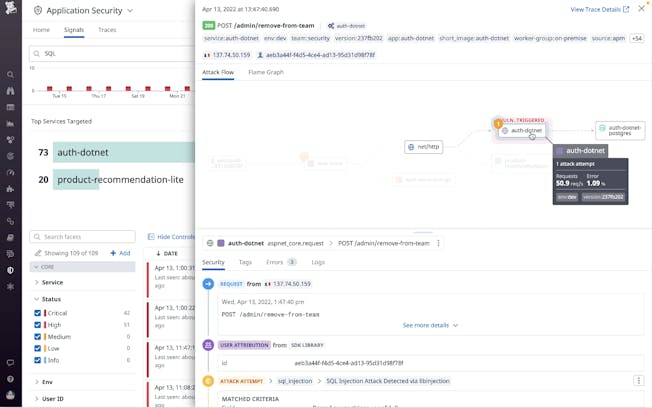Click the Datadog logo in the sidebar
The width and height of the screenshot is (652, 408).
click(10, 7)
